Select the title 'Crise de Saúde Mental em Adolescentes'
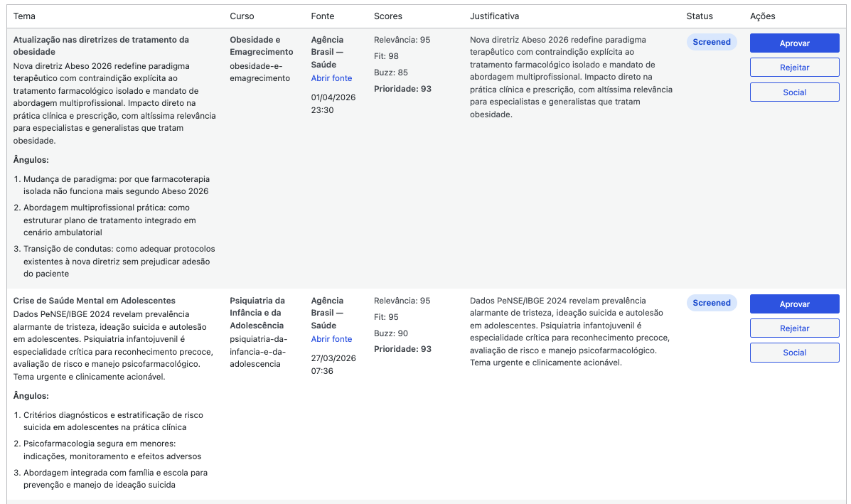 pos(95,301)
